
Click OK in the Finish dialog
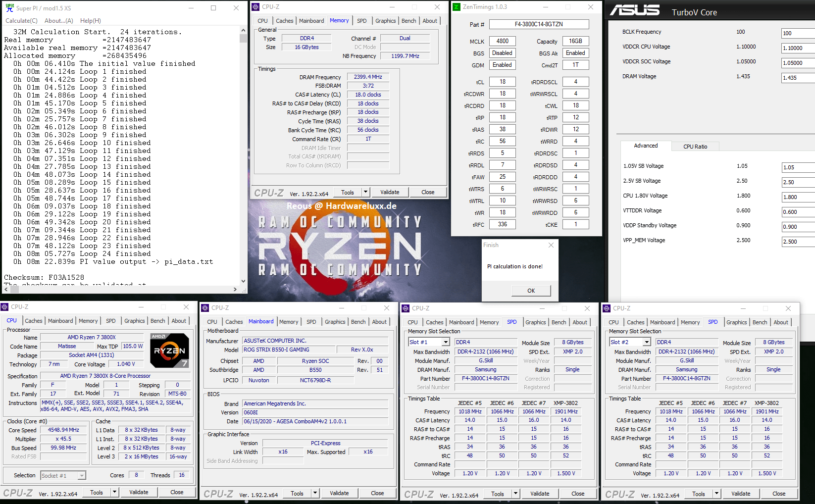(531, 291)
